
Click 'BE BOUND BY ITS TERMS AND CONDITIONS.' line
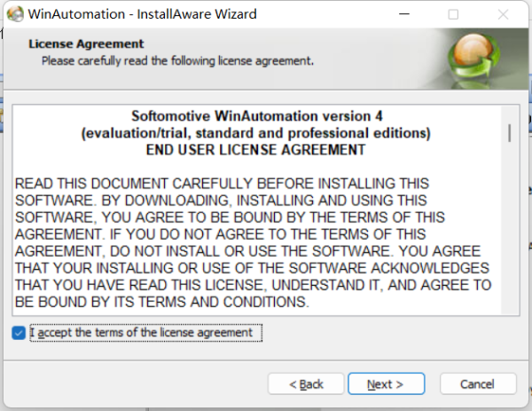point(162,302)
